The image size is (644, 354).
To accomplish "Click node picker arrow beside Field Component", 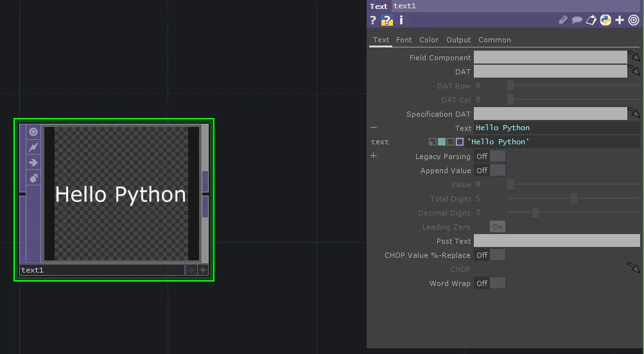I will (x=634, y=56).
